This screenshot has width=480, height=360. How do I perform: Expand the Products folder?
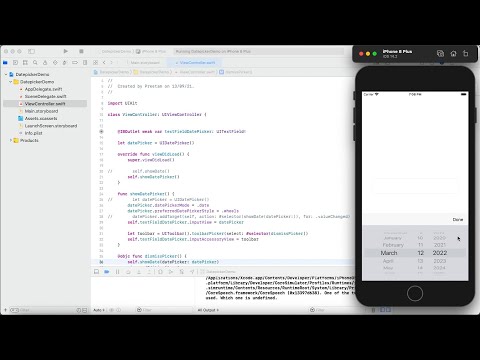[10, 140]
